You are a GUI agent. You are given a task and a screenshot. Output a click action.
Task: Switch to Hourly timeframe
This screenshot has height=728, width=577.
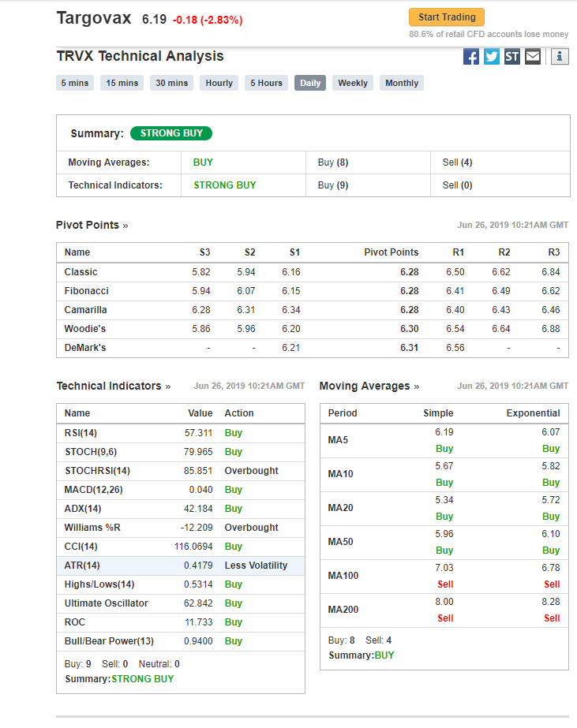coord(219,83)
